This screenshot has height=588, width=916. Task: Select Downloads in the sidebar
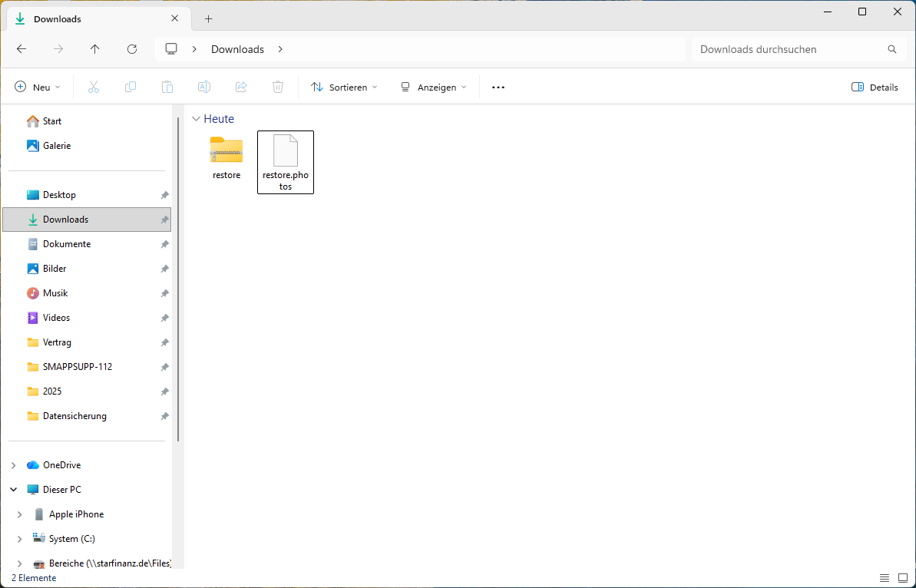pos(87,220)
